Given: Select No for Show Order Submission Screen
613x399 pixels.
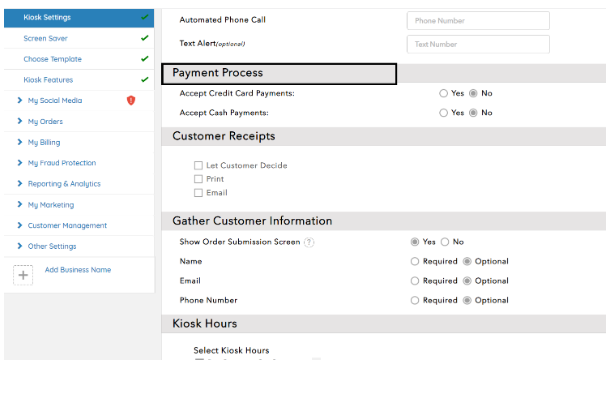Looking at the screenshot, I should tap(445, 242).
